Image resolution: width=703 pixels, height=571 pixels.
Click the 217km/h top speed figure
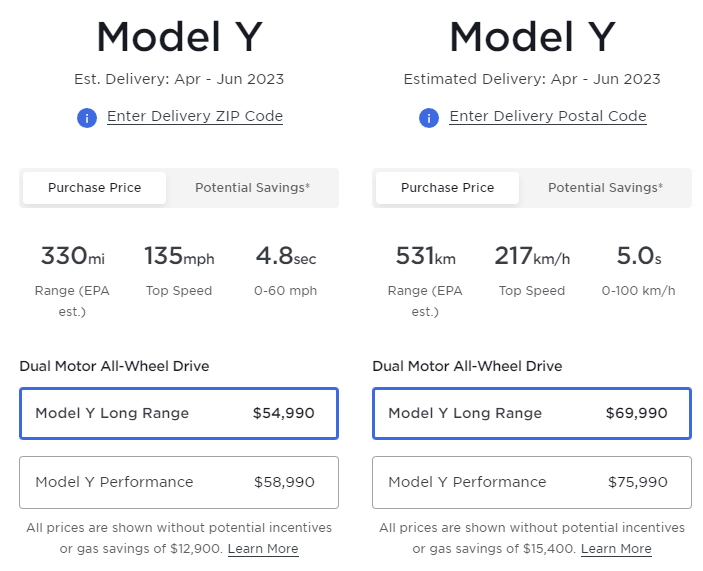point(532,257)
